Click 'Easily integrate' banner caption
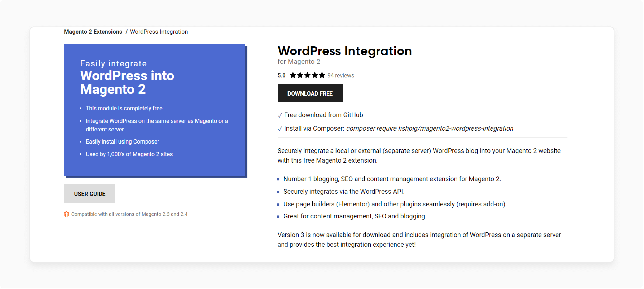The width and height of the screenshot is (644, 289). pyautogui.click(x=113, y=63)
